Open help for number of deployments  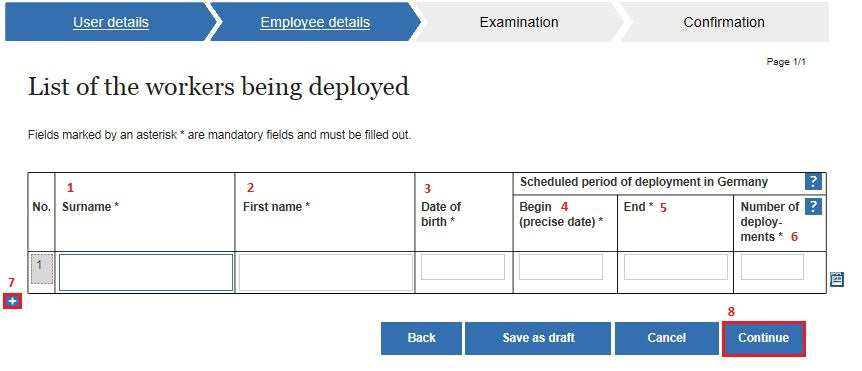click(813, 207)
